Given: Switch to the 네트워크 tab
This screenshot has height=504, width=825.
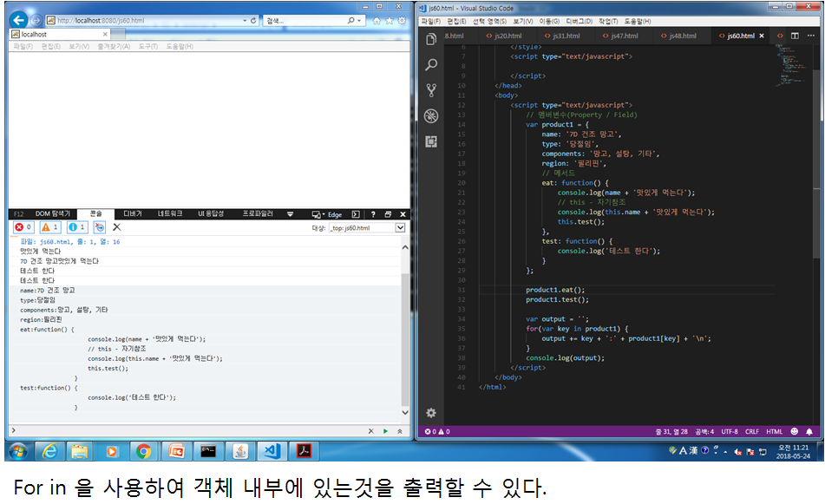Looking at the screenshot, I should [x=170, y=213].
